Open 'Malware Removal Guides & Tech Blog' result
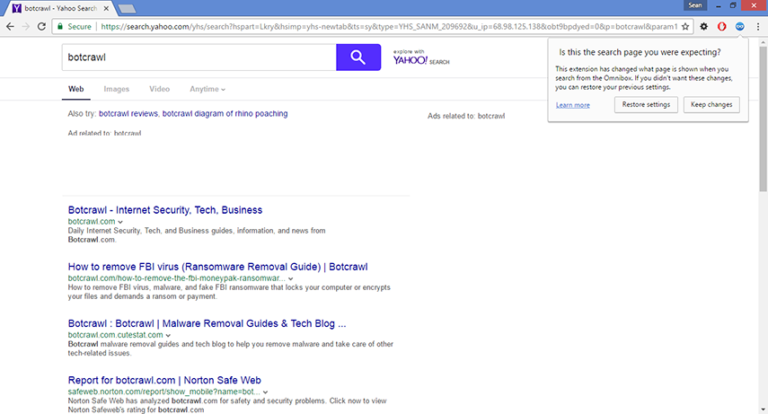This screenshot has height=414, width=768. click(207, 324)
